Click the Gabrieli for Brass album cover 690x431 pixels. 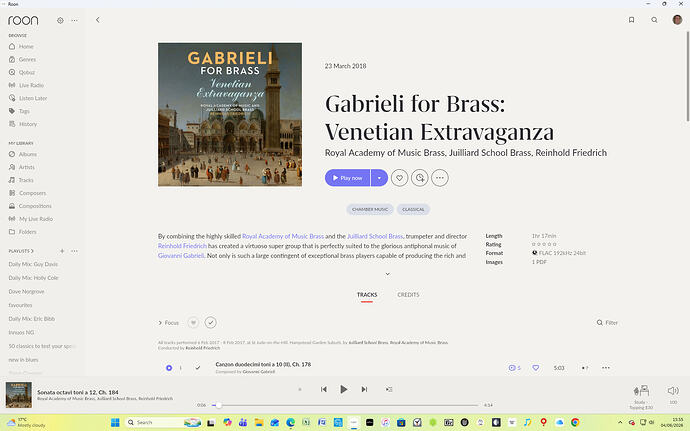[x=230, y=114]
